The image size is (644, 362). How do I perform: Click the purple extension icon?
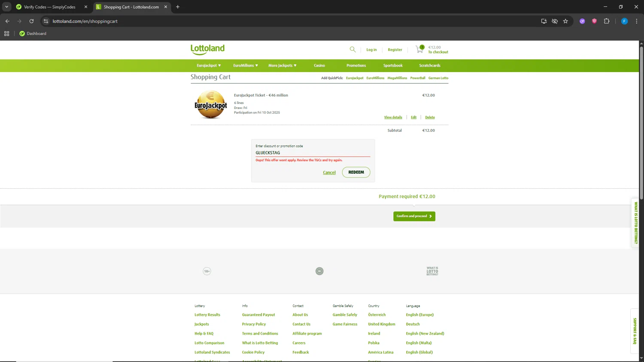point(582,21)
